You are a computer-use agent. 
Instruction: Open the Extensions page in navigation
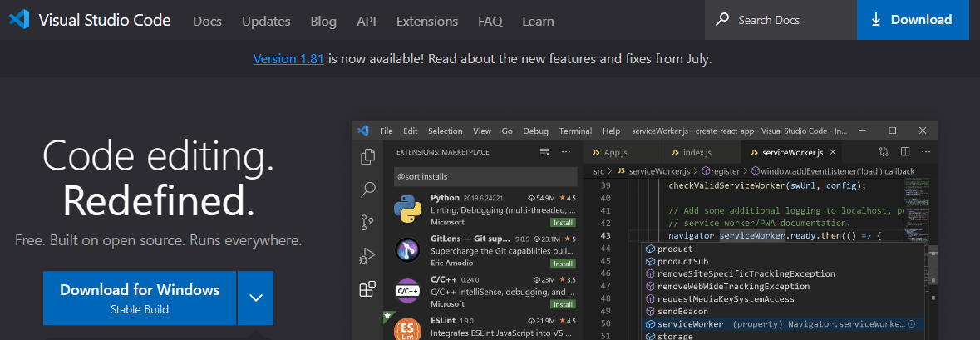coord(427,22)
